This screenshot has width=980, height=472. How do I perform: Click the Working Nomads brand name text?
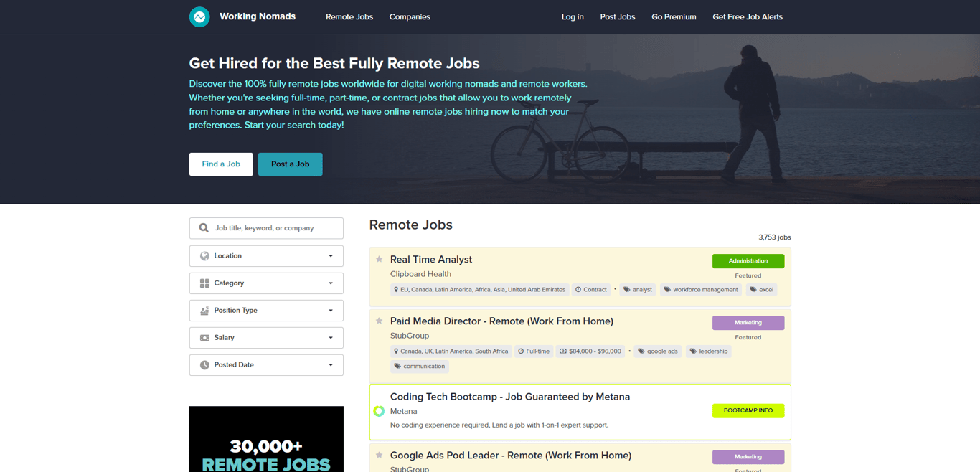tap(258, 16)
